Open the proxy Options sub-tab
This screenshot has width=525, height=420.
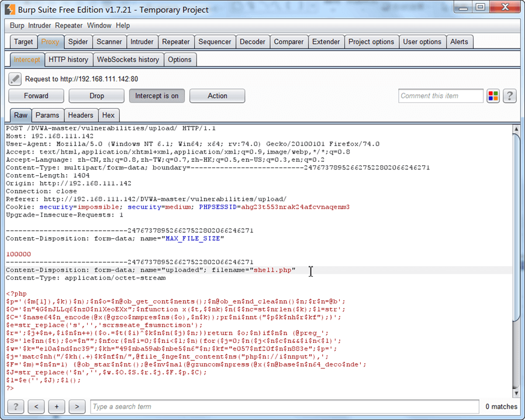tap(180, 60)
